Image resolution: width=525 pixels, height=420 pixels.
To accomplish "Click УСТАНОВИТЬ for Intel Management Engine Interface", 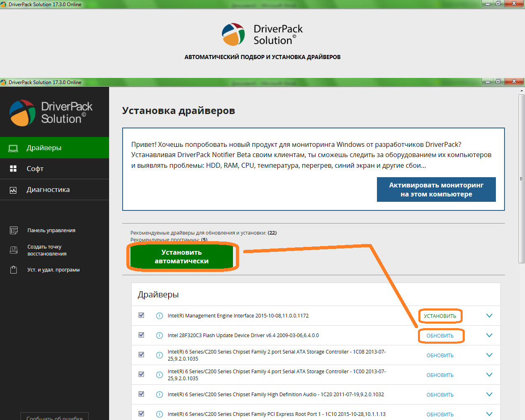I will [440, 316].
